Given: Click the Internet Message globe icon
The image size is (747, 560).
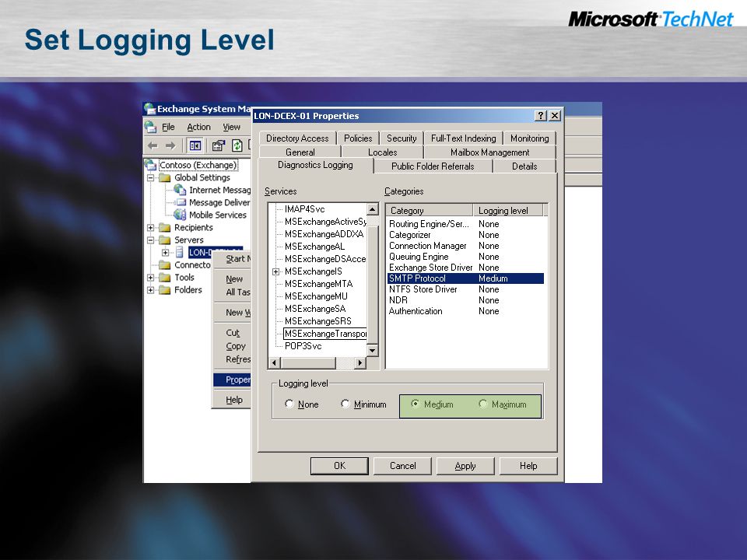Looking at the screenshot, I should click(x=180, y=190).
